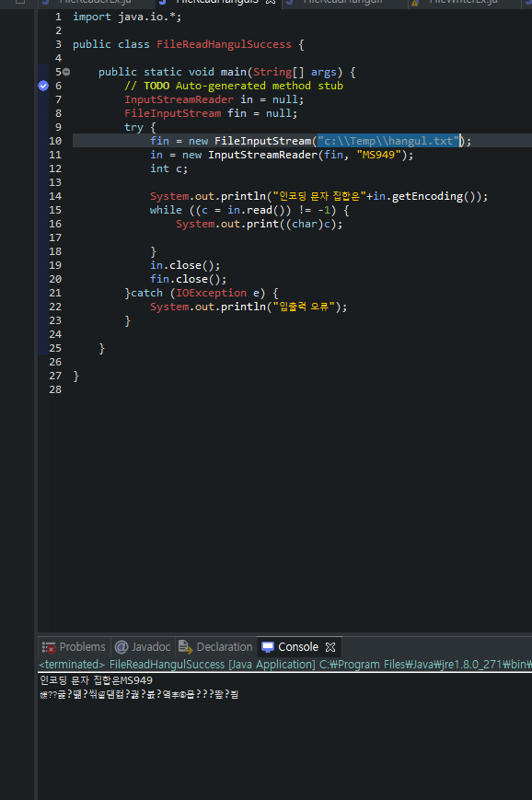Click the task marker icon on line 6
The height and width of the screenshot is (800, 532).
(x=43, y=86)
